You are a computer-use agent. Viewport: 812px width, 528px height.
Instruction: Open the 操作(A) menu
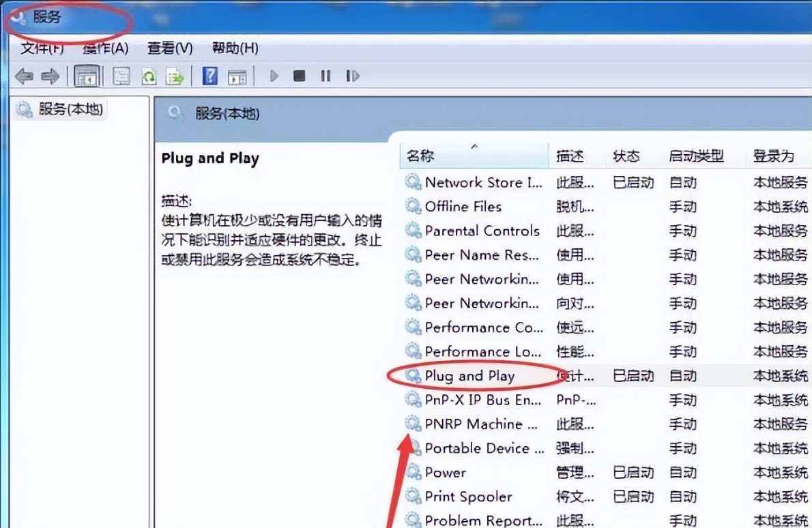[105, 48]
